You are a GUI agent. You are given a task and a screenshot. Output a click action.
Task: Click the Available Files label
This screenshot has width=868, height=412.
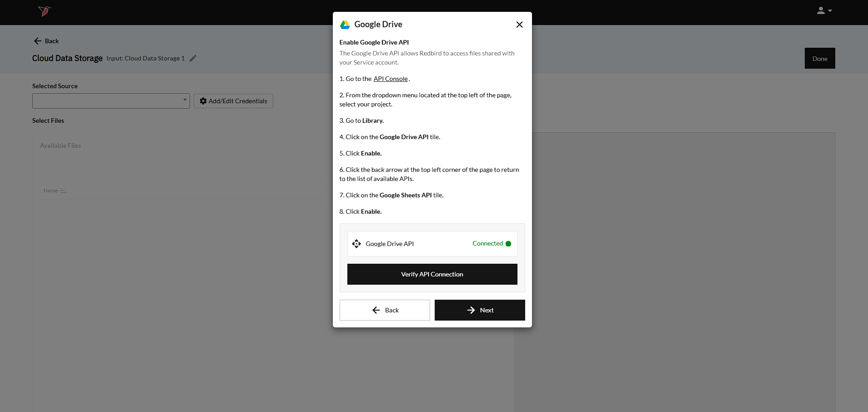60,146
